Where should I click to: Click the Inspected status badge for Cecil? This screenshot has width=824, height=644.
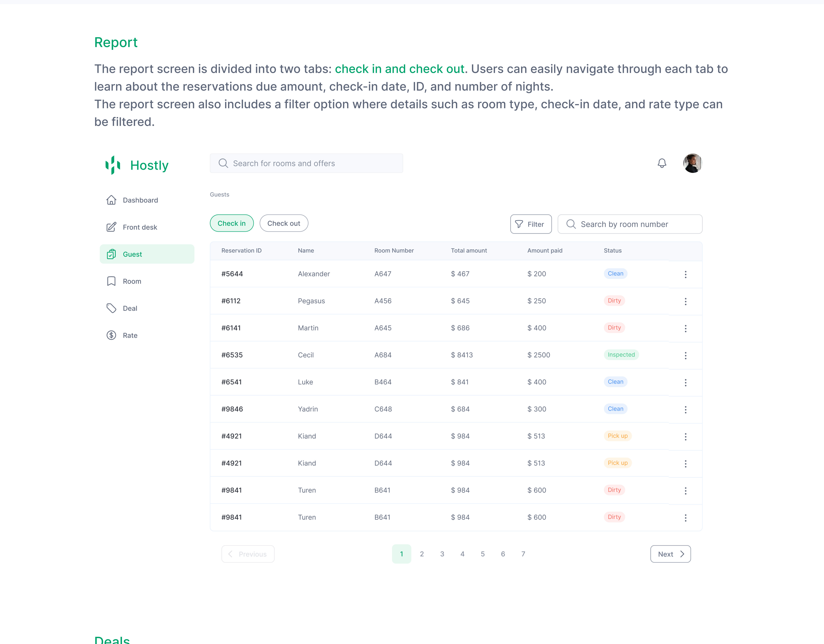tap(621, 355)
